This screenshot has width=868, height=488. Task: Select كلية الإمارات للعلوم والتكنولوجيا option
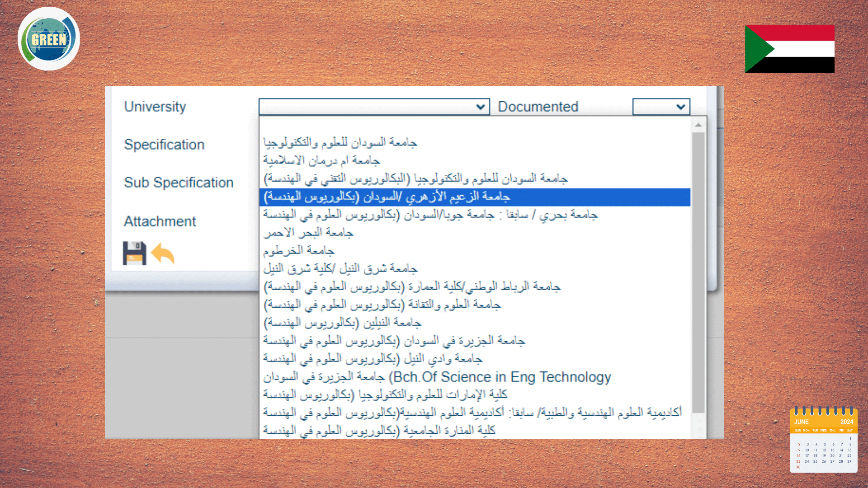(x=385, y=395)
